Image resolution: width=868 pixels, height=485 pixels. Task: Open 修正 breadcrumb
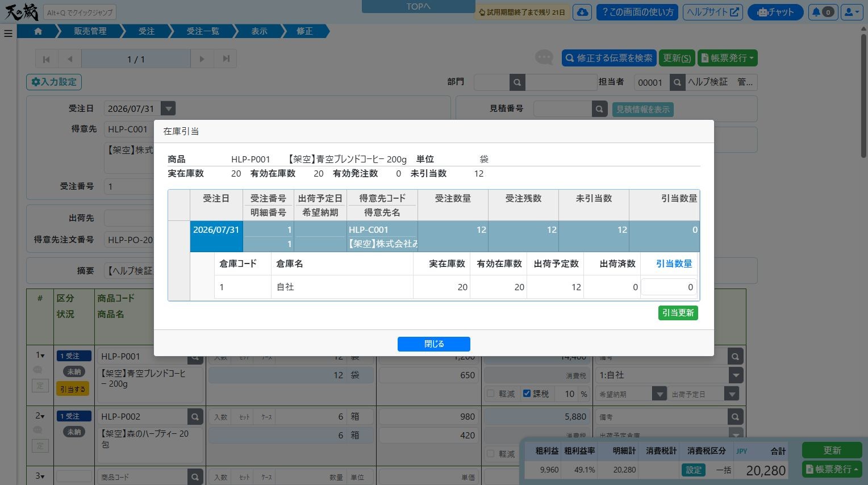[304, 31]
